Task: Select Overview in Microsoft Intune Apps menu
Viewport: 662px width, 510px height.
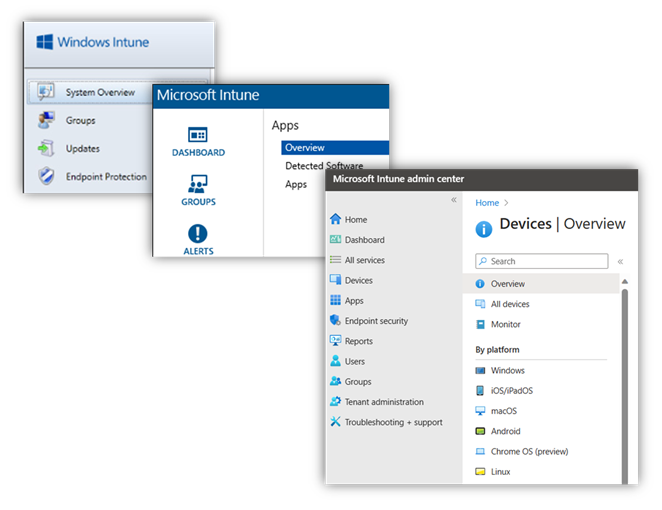Action: (335, 148)
